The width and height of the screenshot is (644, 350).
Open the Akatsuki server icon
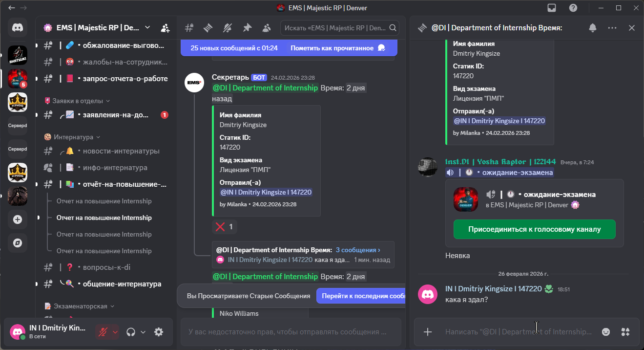click(x=18, y=55)
